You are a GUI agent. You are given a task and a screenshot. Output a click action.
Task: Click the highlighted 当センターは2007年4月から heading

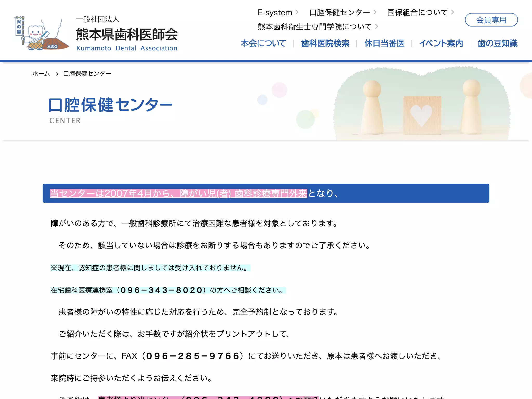(178, 193)
